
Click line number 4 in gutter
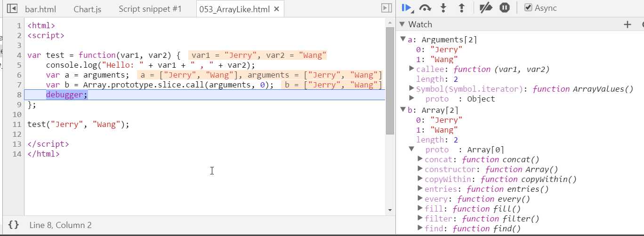[18, 55]
